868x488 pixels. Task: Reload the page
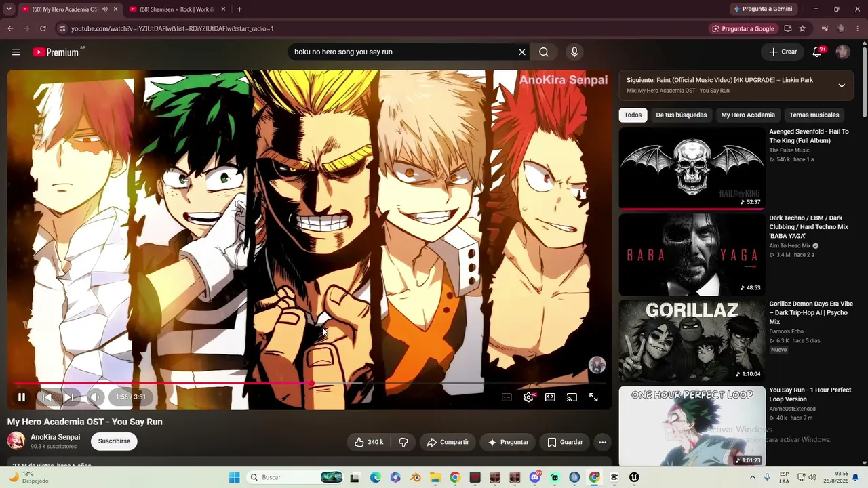pyautogui.click(x=43, y=28)
